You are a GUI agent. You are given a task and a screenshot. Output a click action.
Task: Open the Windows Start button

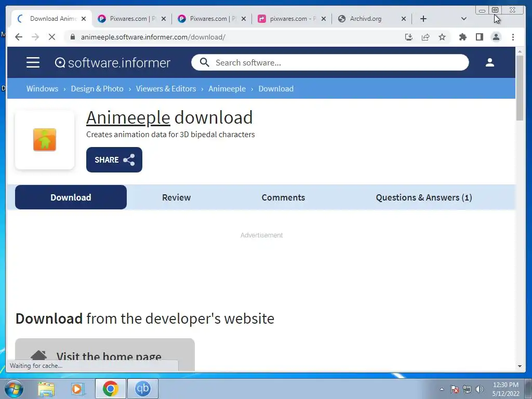tap(14, 389)
